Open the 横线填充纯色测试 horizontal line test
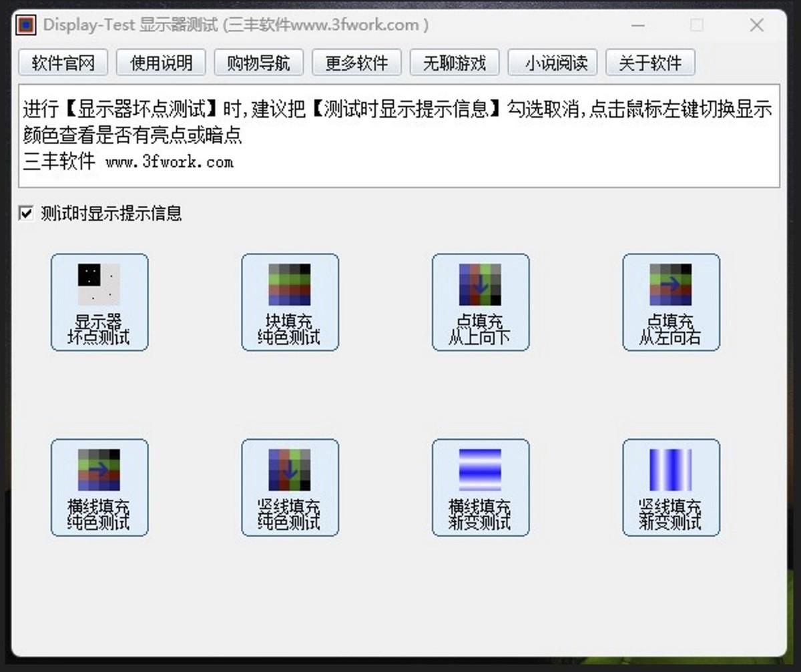The height and width of the screenshot is (672, 801). point(99,486)
